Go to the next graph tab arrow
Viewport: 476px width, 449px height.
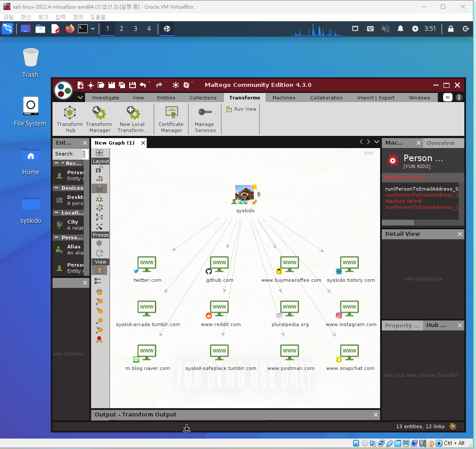point(368,142)
